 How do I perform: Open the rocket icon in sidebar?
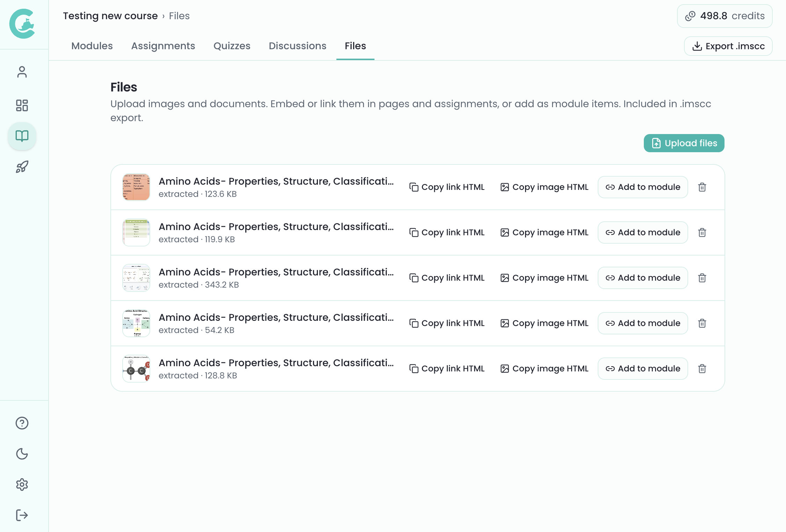click(x=22, y=167)
